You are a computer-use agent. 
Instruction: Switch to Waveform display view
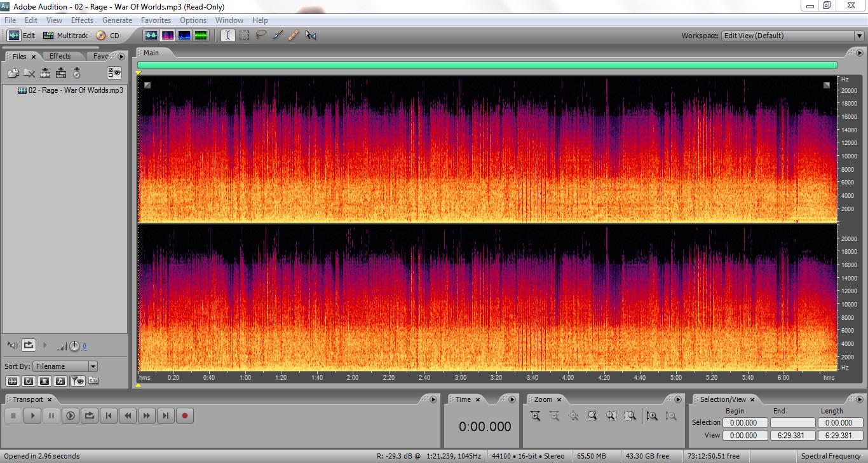[151, 36]
